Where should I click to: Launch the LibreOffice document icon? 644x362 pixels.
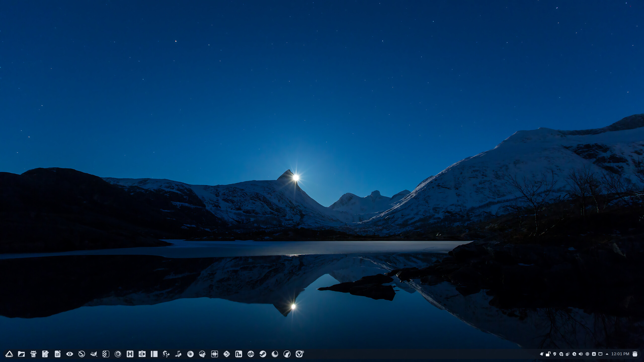point(58,354)
